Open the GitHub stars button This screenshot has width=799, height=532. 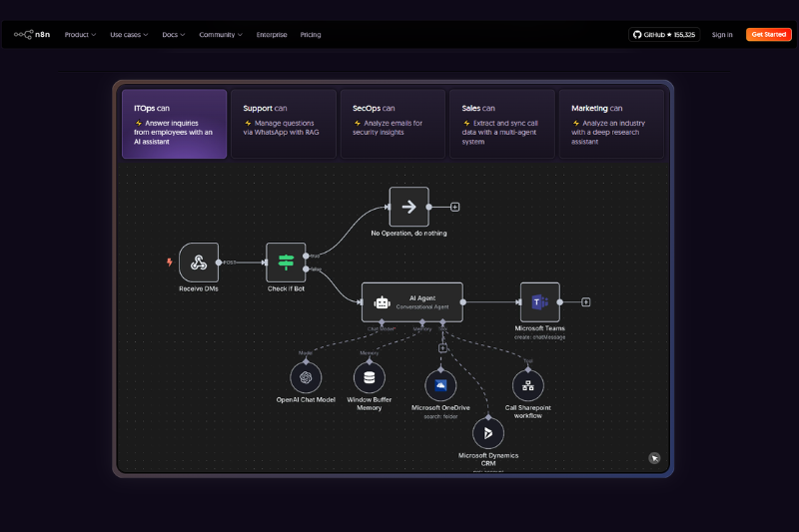[664, 35]
